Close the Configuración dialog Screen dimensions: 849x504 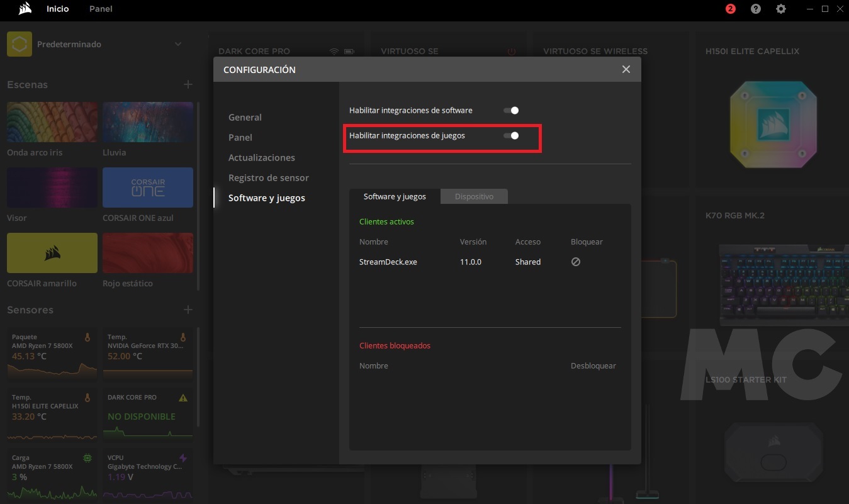coord(626,69)
